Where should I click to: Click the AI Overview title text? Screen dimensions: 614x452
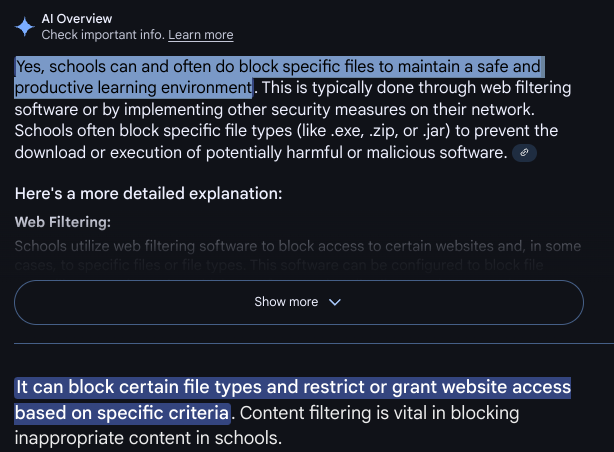77,18
